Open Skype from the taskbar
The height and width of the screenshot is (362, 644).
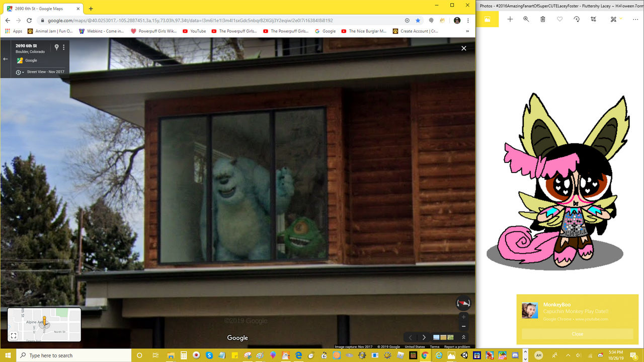pyautogui.click(x=209, y=355)
